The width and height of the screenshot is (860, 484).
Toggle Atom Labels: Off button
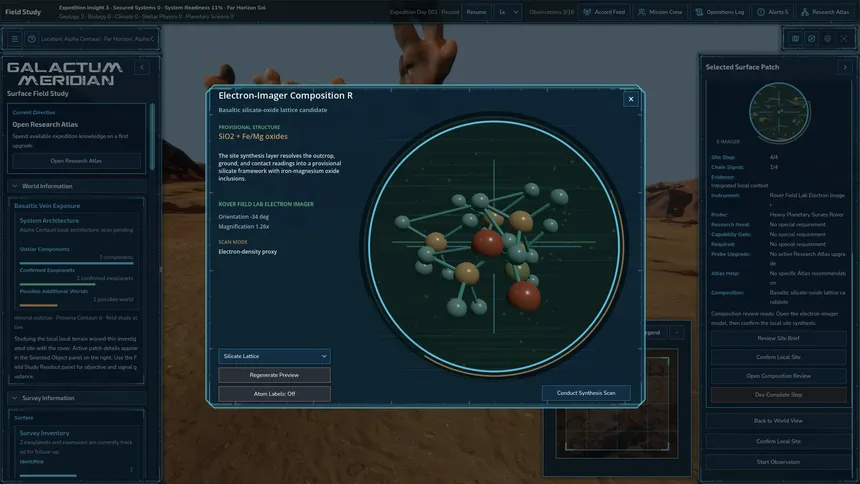tap(274, 393)
